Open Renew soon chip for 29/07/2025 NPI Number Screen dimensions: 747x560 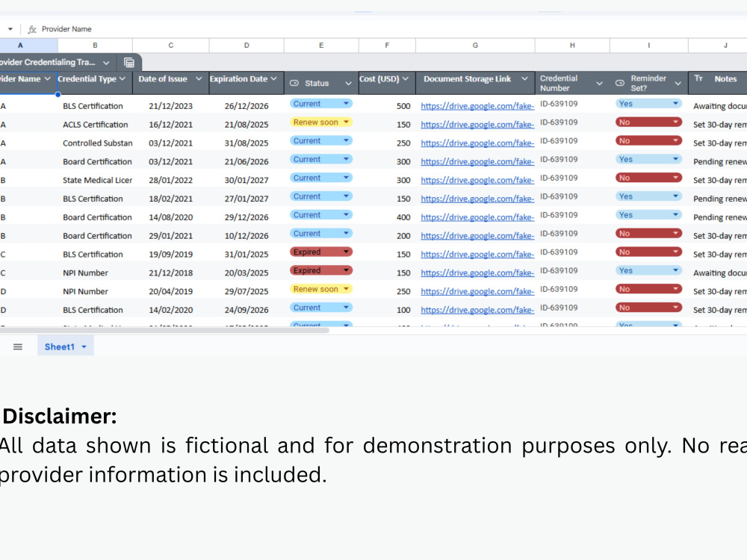[x=321, y=289]
